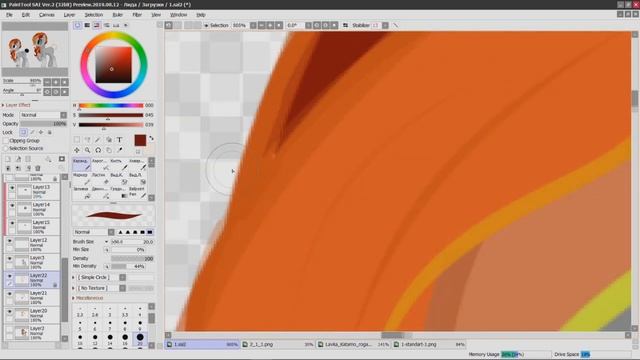This screenshot has height=360, width=640.
Task: Enable the Selection Source checkbox
Action: coord(6,149)
